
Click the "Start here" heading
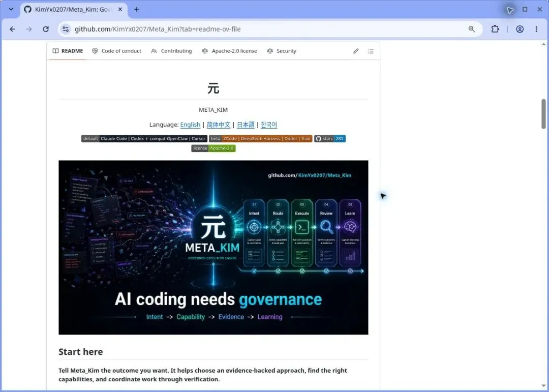pyautogui.click(x=80, y=352)
